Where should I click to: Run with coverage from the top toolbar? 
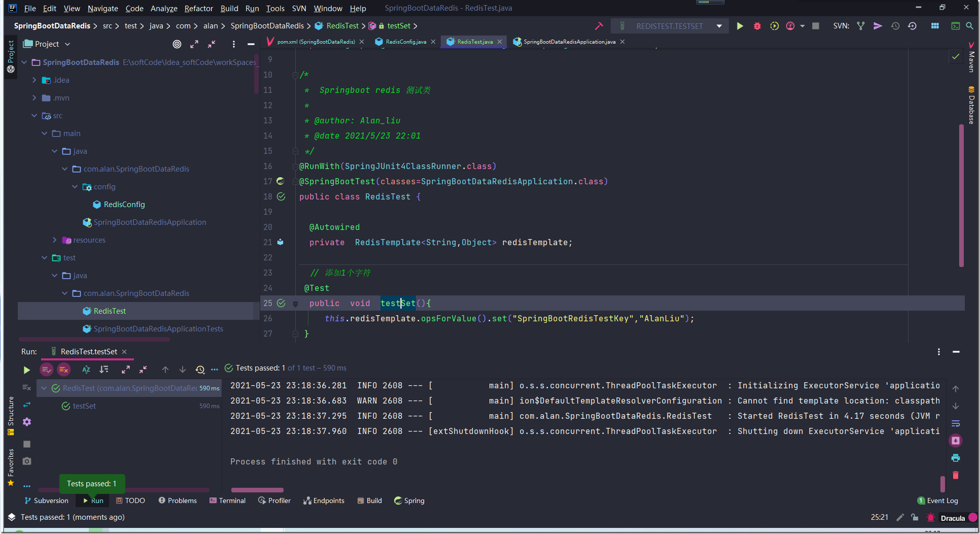tap(774, 26)
